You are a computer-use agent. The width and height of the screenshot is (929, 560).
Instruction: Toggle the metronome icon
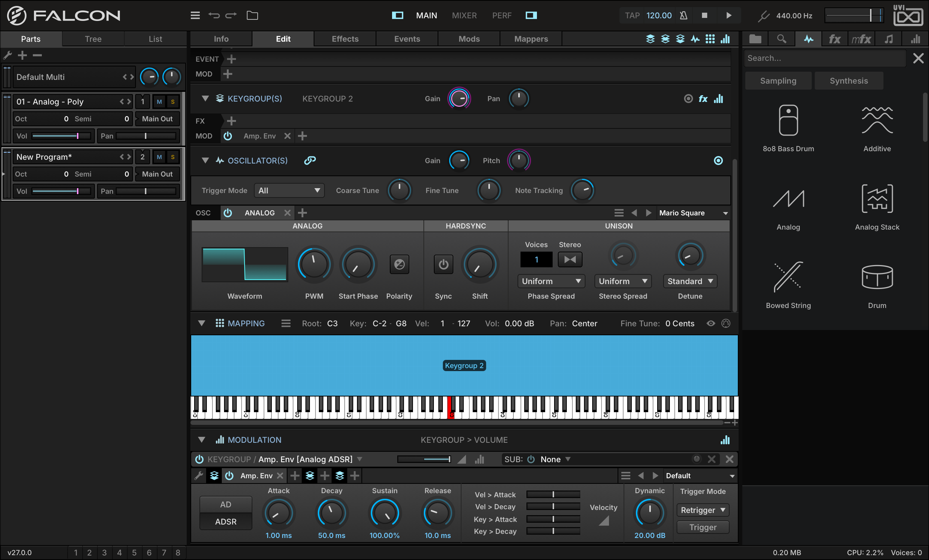[684, 15]
